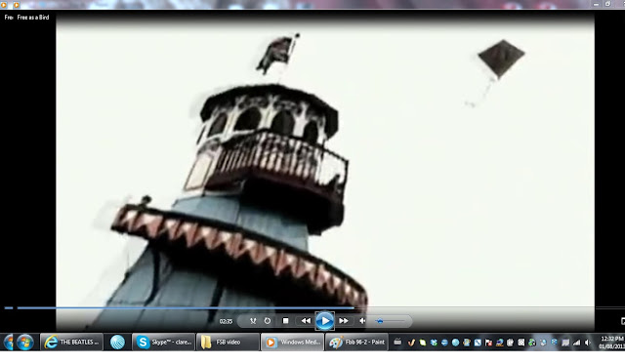Turn on shuffle in the player
Image resolution: width=625 pixels, height=364 pixels.
253,321
